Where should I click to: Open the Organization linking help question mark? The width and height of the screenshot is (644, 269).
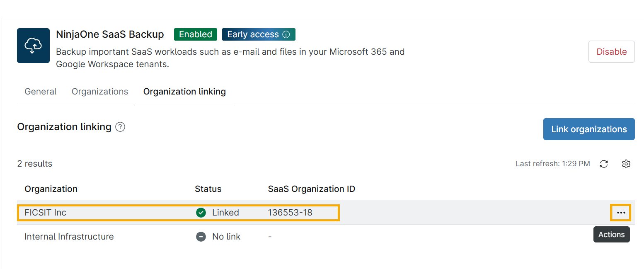point(120,127)
